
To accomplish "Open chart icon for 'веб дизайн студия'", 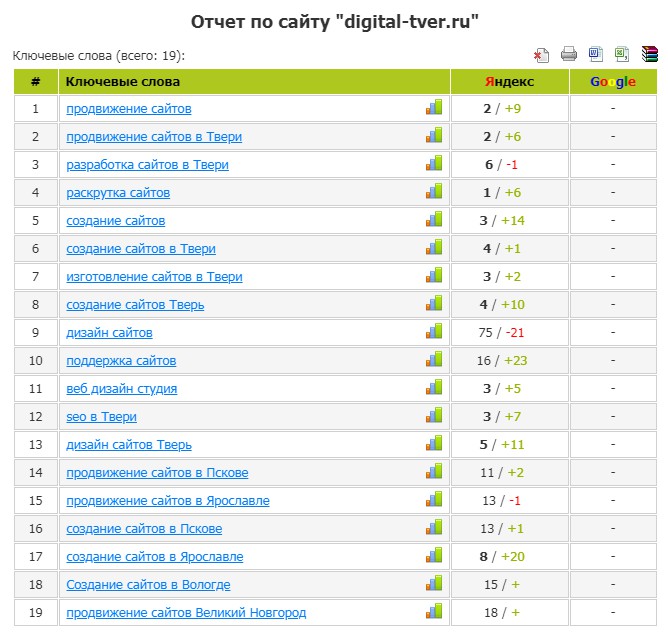I will tap(434, 388).
